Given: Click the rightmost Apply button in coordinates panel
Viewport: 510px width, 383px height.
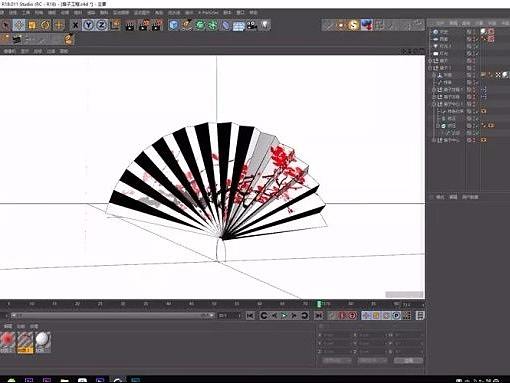Looking at the screenshot, I should [409, 361].
